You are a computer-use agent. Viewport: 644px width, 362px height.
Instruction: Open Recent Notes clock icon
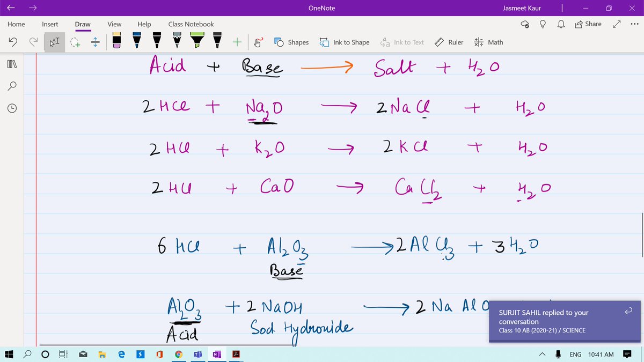tap(12, 108)
